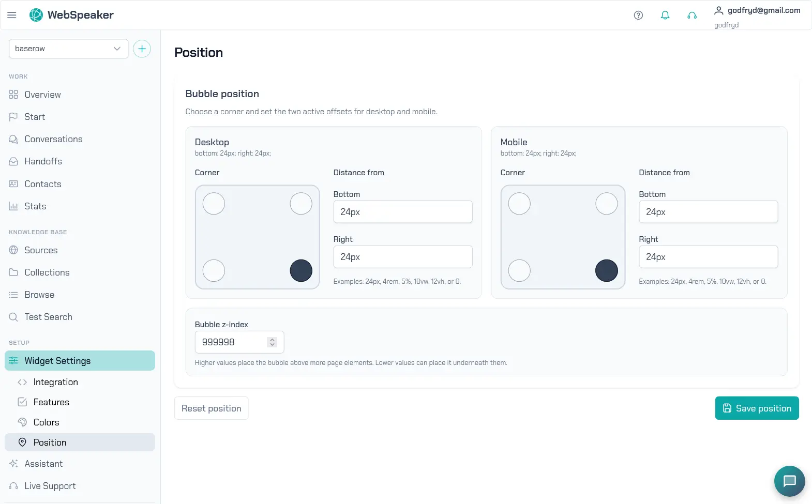Select Mobile top-right corner radio
812x504 pixels.
(607, 204)
